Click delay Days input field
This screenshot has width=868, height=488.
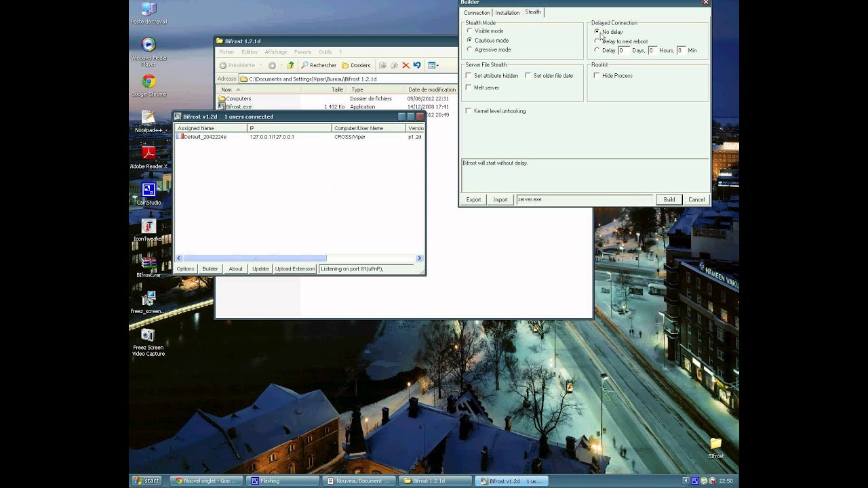click(x=624, y=51)
